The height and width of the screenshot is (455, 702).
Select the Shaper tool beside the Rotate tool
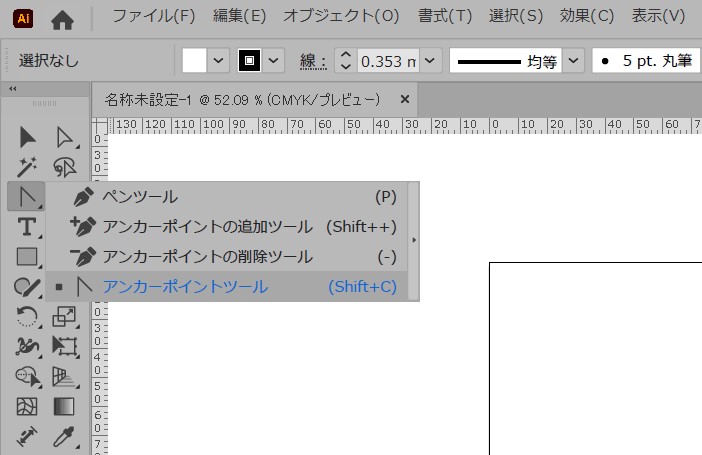(x=27, y=287)
